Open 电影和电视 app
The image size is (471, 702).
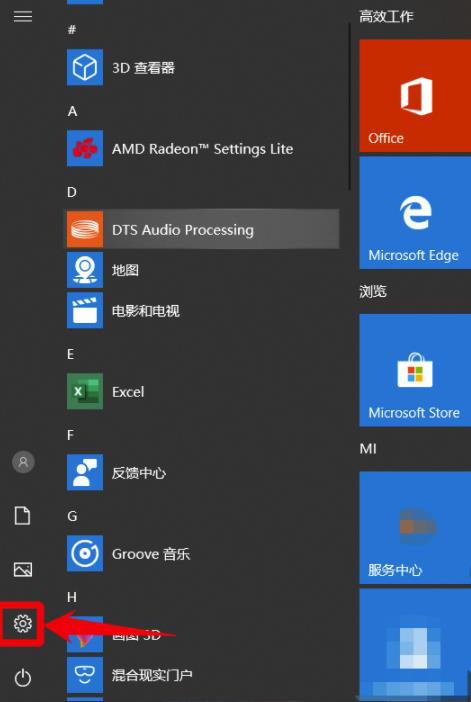click(x=203, y=310)
